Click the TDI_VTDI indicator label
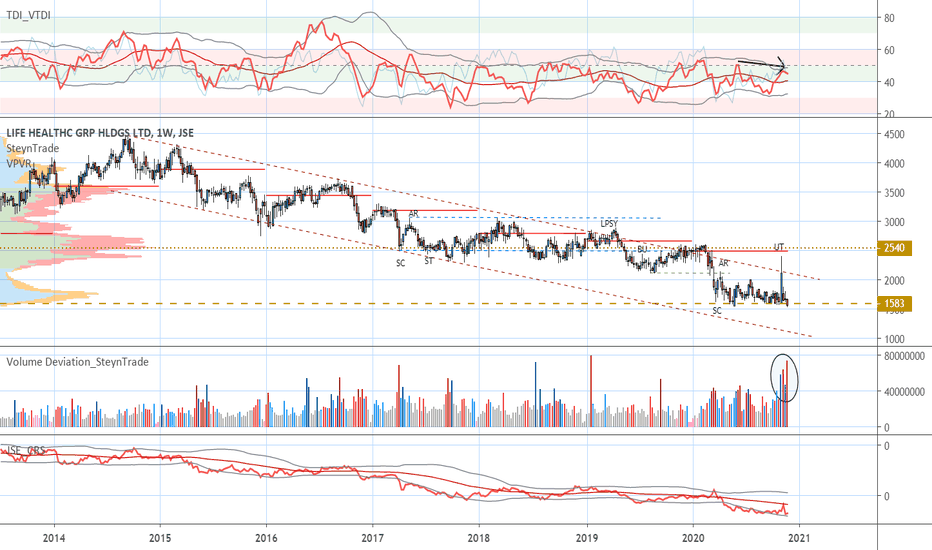 pyautogui.click(x=29, y=15)
